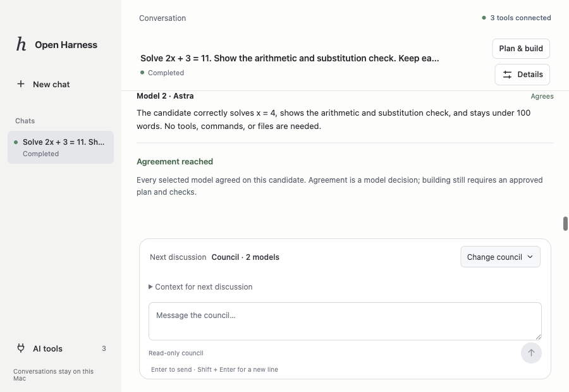Click the AI tools plug icon
Image resolution: width=569 pixels, height=392 pixels.
coord(21,348)
